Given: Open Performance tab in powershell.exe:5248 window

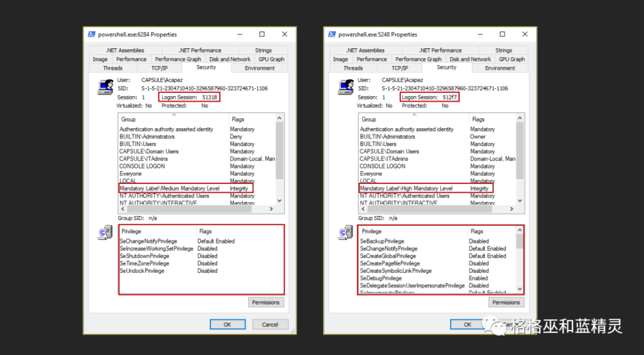Looking at the screenshot, I should (x=371, y=59).
